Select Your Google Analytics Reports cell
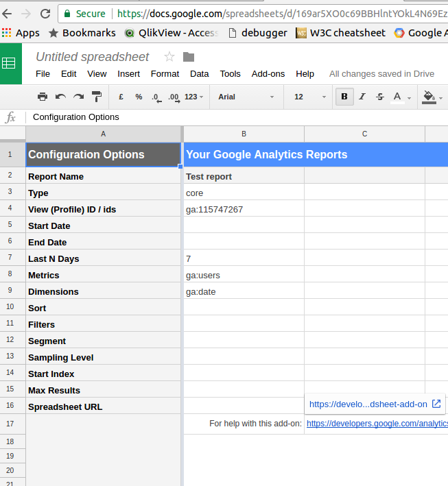The width and height of the screenshot is (448, 486). click(316, 154)
